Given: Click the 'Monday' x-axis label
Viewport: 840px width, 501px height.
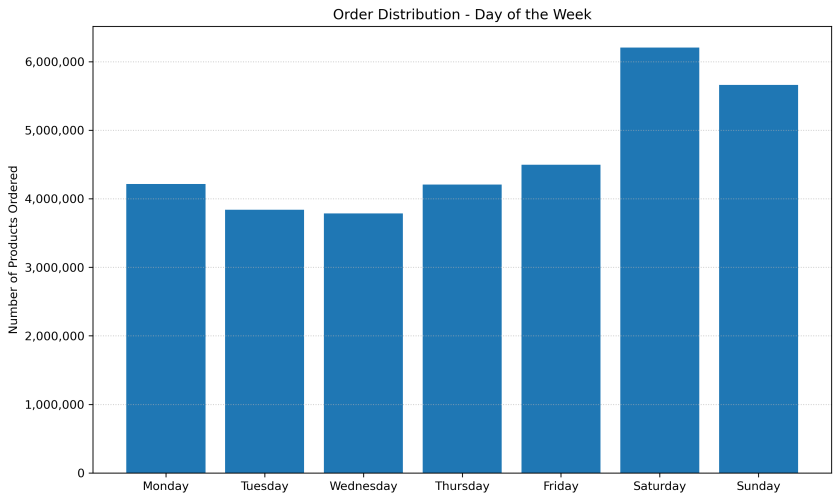Looking at the screenshot, I should click(x=165, y=487).
